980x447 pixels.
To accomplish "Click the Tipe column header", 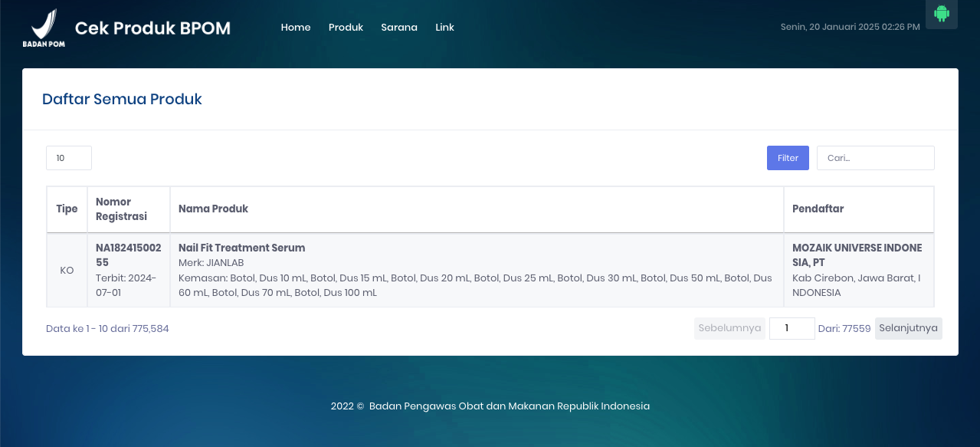I will coord(67,209).
